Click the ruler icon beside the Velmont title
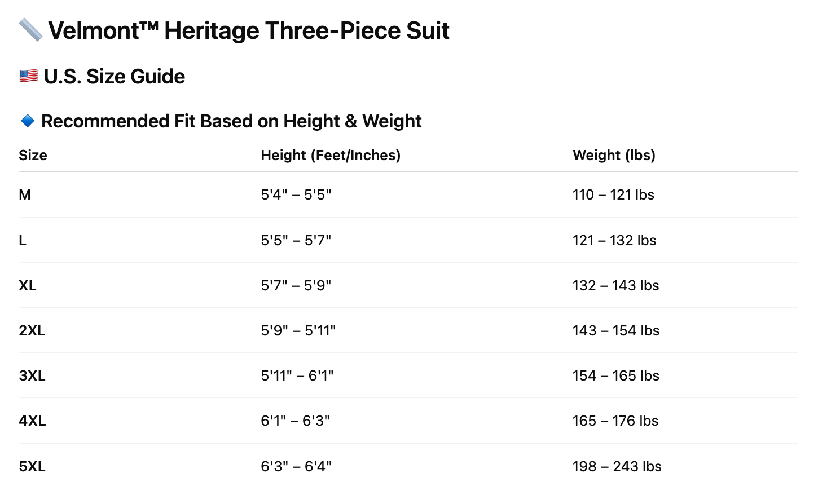818x504 pixels. pyautogui.click(x=30, y=30)
